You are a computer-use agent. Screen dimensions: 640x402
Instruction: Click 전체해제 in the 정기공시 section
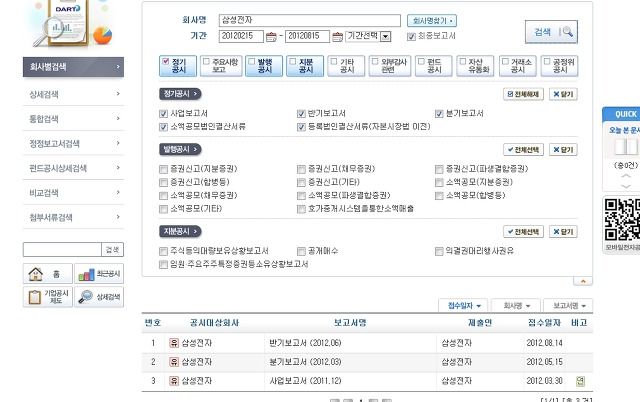click(x=523, y=94)
